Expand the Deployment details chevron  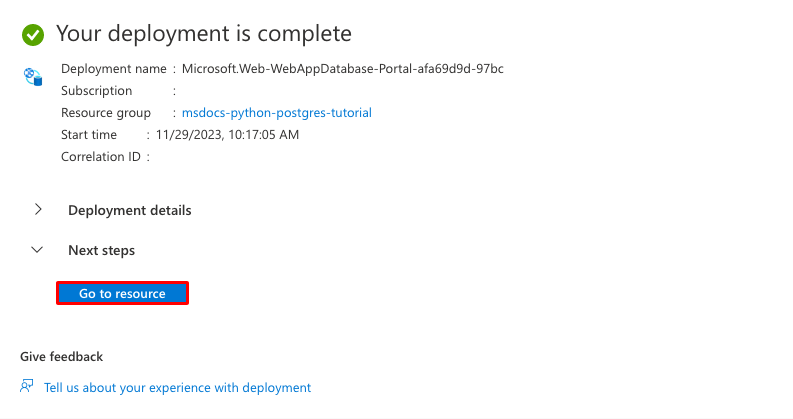tap(38, 210)
